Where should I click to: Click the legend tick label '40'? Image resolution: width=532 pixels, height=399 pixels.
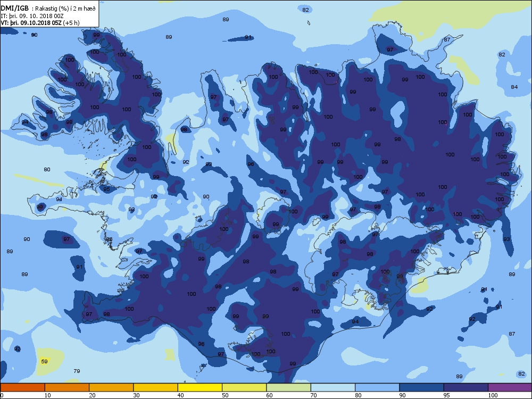(x=180, y=395)
